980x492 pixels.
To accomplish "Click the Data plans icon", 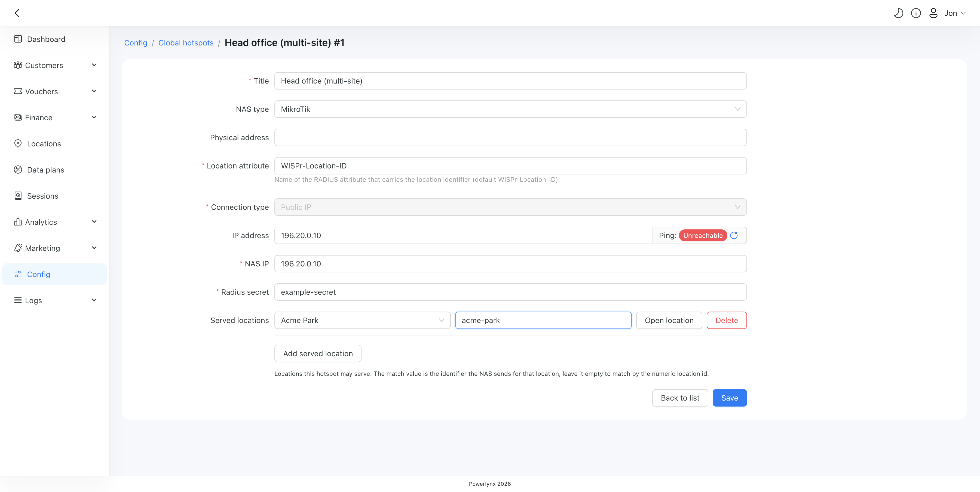I will 18,170.
